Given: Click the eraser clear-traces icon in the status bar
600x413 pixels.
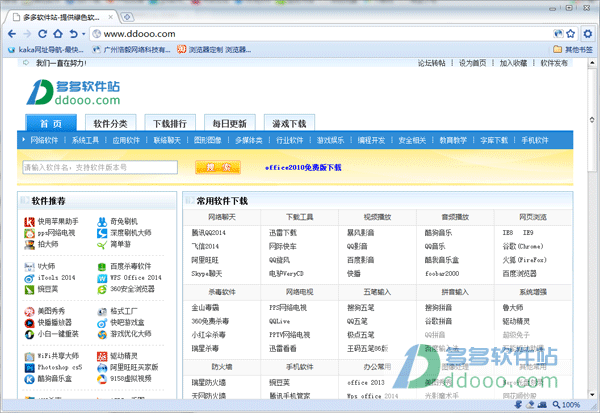Looking at the screenshot, I should (x=530, y=405).
